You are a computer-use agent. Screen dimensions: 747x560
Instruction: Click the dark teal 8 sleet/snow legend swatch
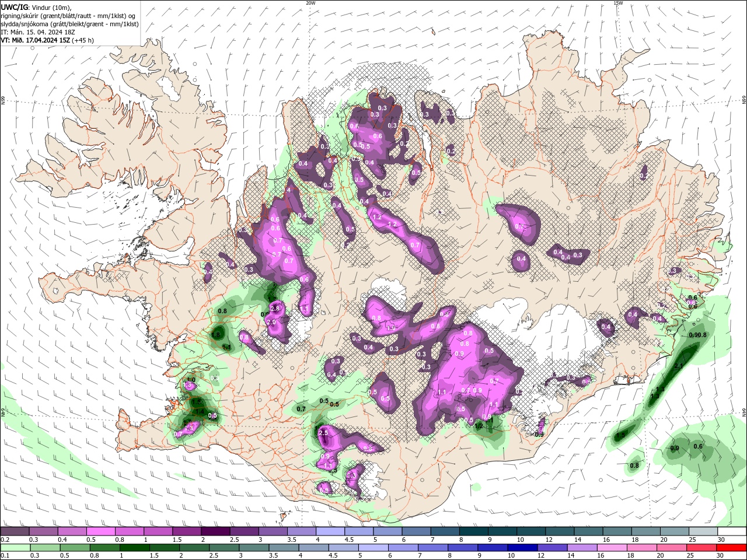pyautogui.click(x=474, y=531)
